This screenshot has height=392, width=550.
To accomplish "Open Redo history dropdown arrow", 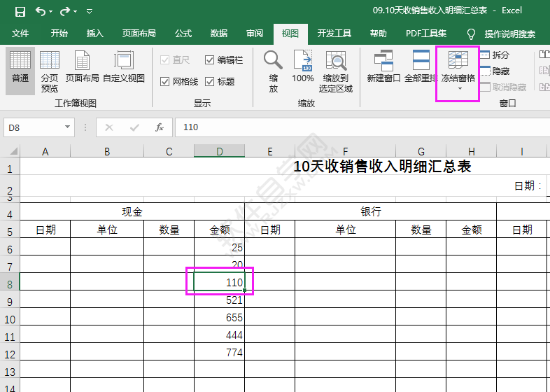I will (76, 12).
